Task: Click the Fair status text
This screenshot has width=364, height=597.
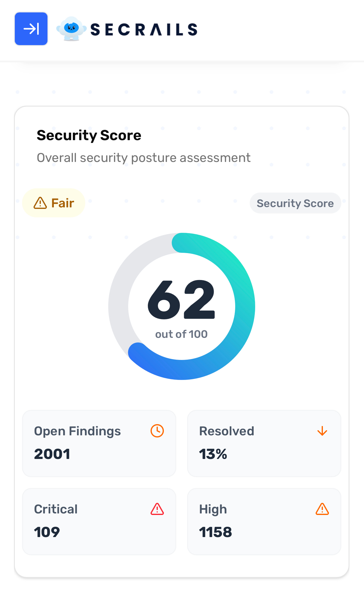Action: [63, 203]
